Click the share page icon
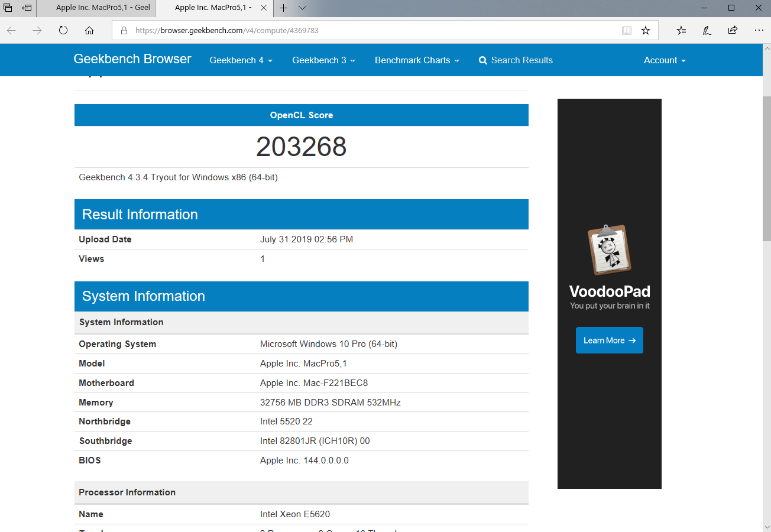The width and height of the screenshot is (771, 532). pos(733,30)
